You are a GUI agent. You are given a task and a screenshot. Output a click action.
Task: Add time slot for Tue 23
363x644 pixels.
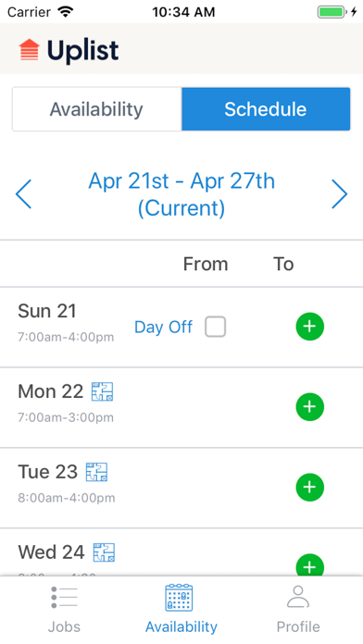pos(310,487)
